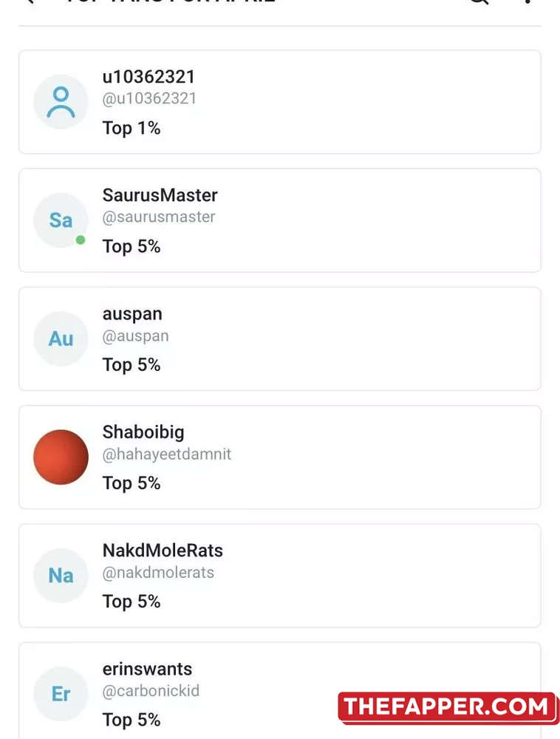Open the @saurusmaster handle link
The width and height of the screenshot is (560, 739).
[x=159, y=217]
